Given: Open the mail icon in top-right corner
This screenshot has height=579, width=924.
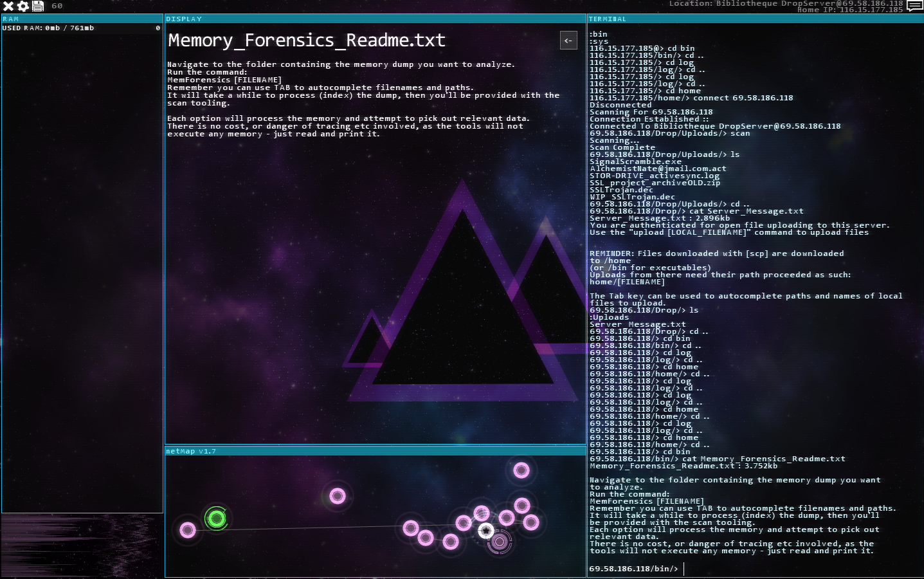Looking at the screenshot, I should point(914,6).
